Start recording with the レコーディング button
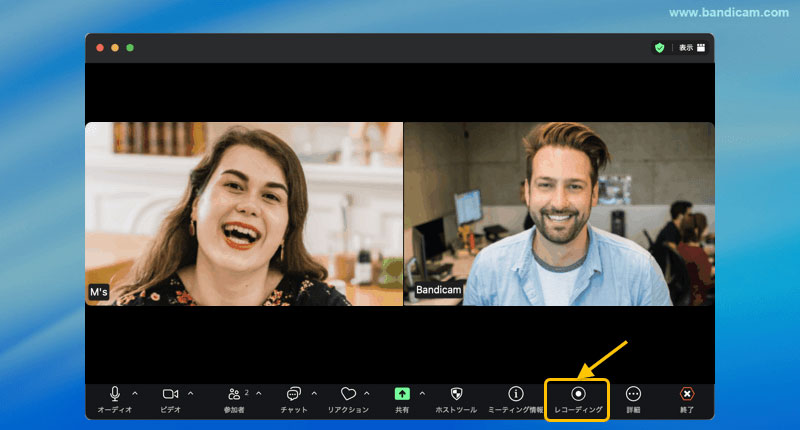This screenshot has width=800, height=430. [x=578, y=395]
